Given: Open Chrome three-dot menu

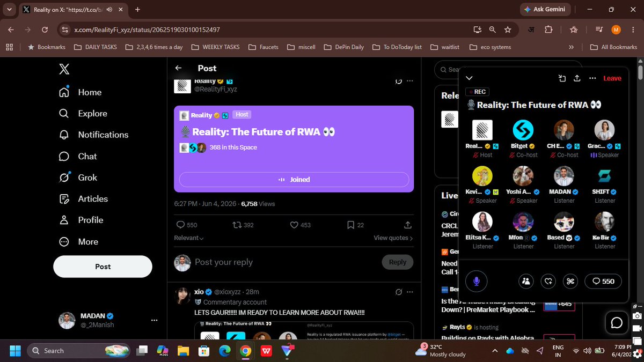Looking at the screenshot, I should click(x=632, y=29).
